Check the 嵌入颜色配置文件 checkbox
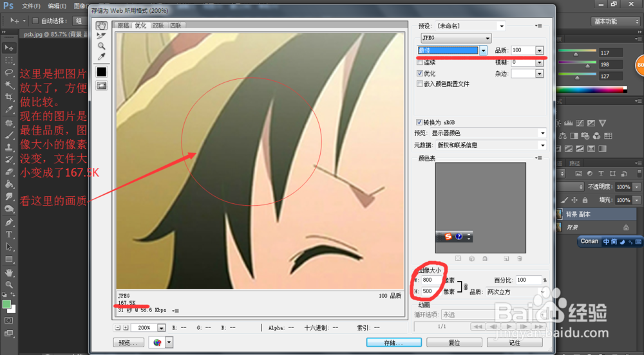The width and height of the screenshot is (644, 355). [x=420, y=84]
